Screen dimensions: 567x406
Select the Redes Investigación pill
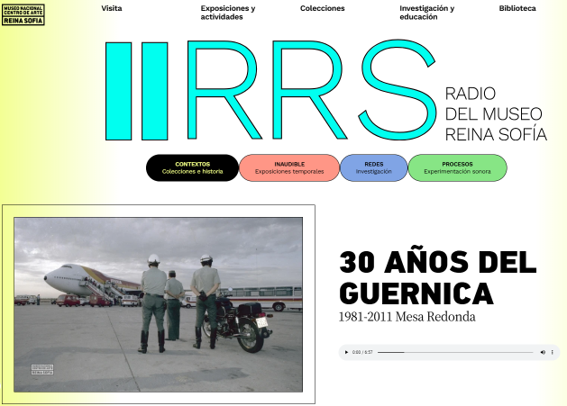(x=374, y=168)
